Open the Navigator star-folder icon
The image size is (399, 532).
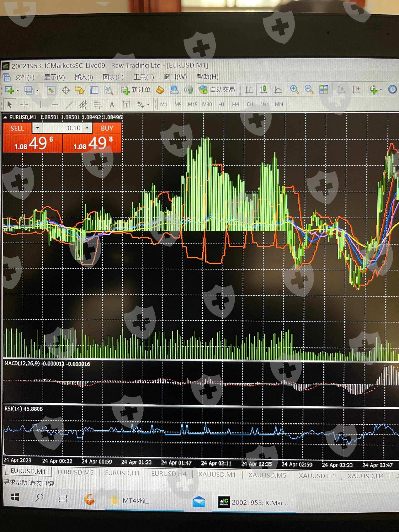pos(80,90)
